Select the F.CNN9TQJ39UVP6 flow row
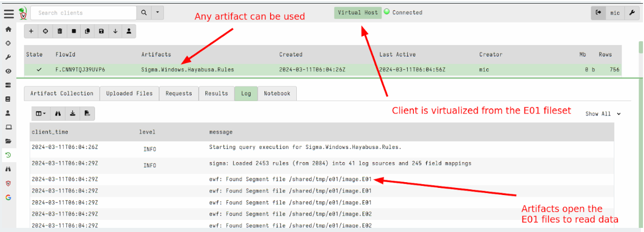 pos(80,70)
